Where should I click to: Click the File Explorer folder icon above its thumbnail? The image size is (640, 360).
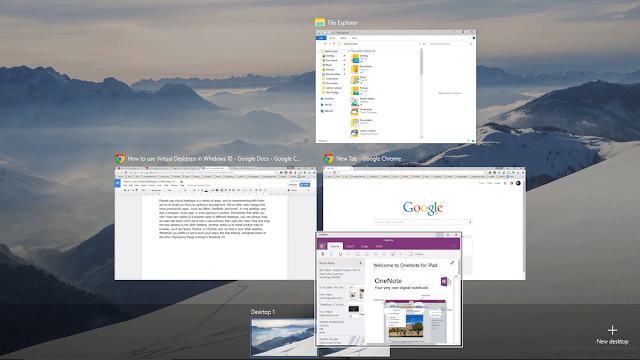(x=320, y=23)
